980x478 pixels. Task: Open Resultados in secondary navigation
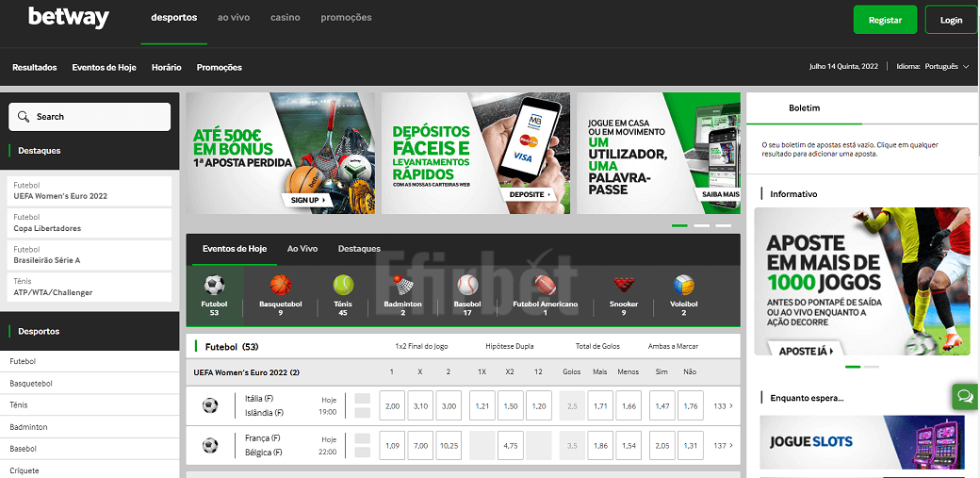tap(34, 68)
